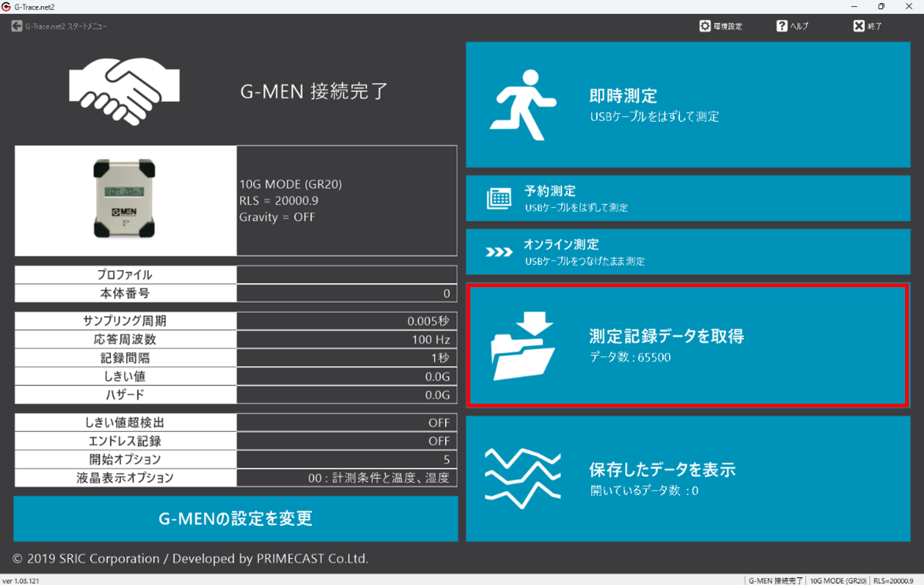Click the 応答周波数 label
Screen dimensions: 924x585
coord(125,339)
